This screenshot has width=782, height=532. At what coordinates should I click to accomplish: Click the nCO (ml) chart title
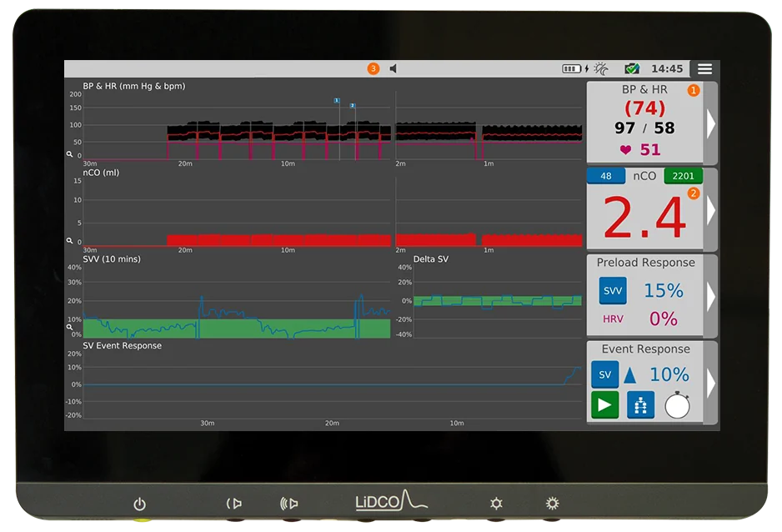pos(101,173)
